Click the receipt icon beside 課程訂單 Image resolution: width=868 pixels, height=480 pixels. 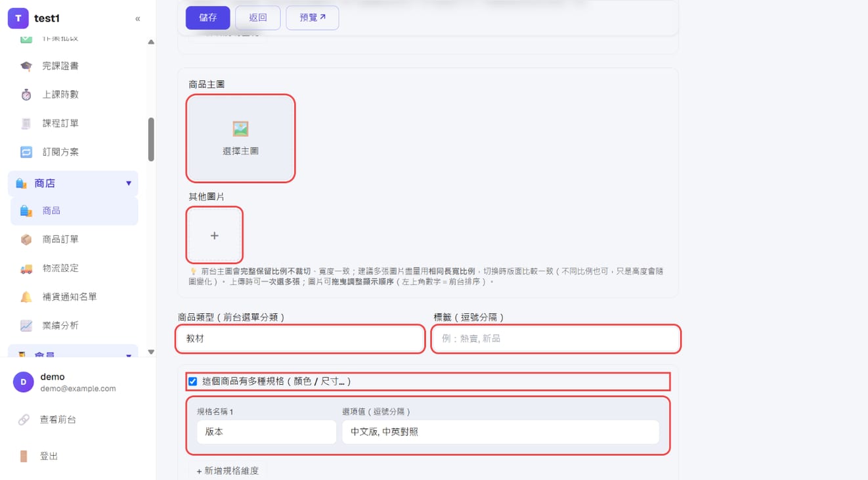(x=26, y=123)
